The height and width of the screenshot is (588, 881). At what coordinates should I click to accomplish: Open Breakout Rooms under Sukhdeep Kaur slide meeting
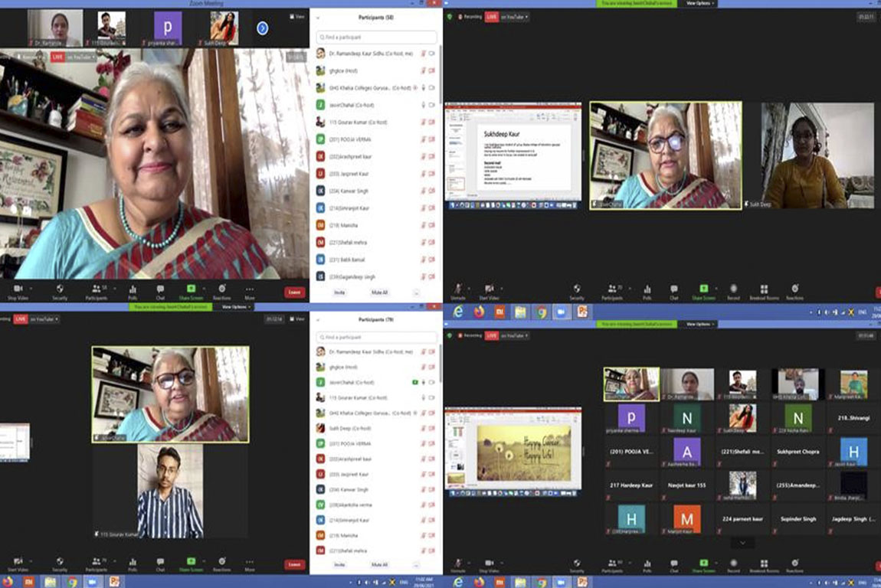point(763,291)
